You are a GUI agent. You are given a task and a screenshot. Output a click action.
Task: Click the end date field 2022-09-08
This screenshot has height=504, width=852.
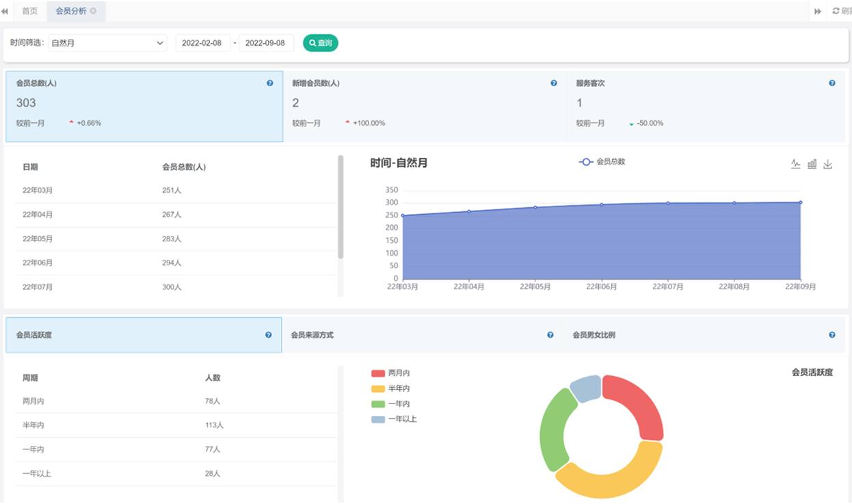pyautogui.click(x=266, y=43)
